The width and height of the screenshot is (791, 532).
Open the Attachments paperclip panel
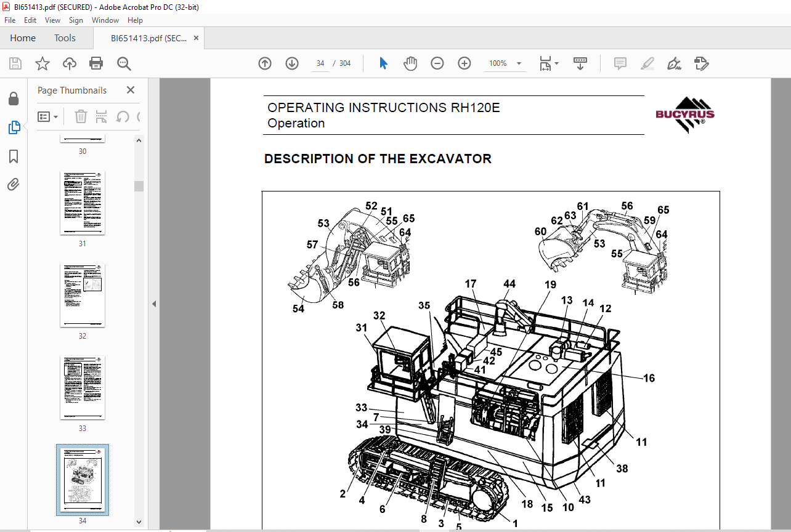click(14, 184)
